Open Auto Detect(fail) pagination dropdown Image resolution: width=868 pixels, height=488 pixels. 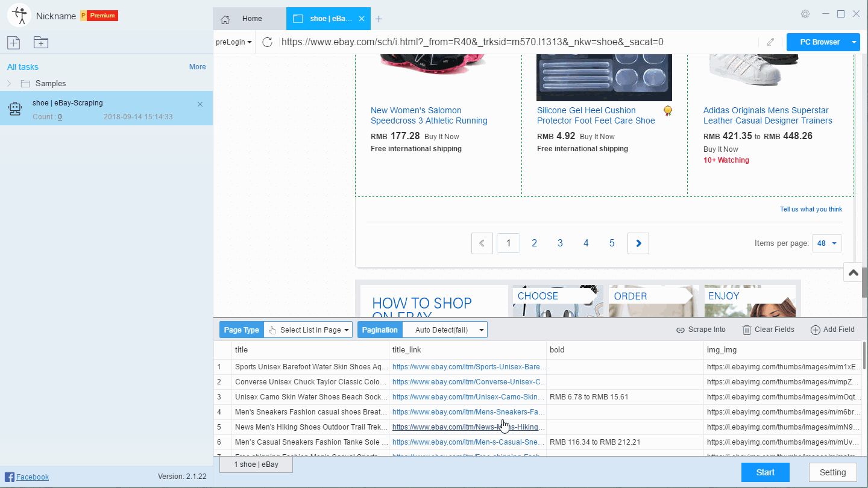445,330
